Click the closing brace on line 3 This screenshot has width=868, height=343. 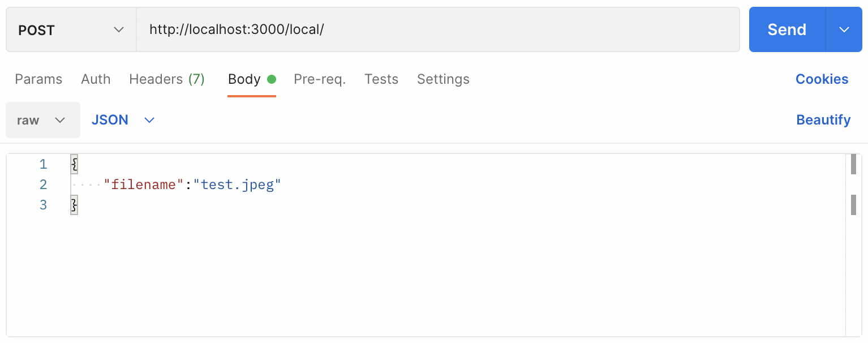[x=74, y=205]
